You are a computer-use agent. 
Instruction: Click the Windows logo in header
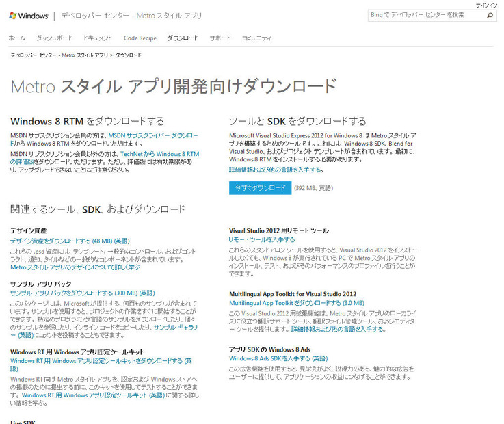pyautogui.click(x=29, y=16)
